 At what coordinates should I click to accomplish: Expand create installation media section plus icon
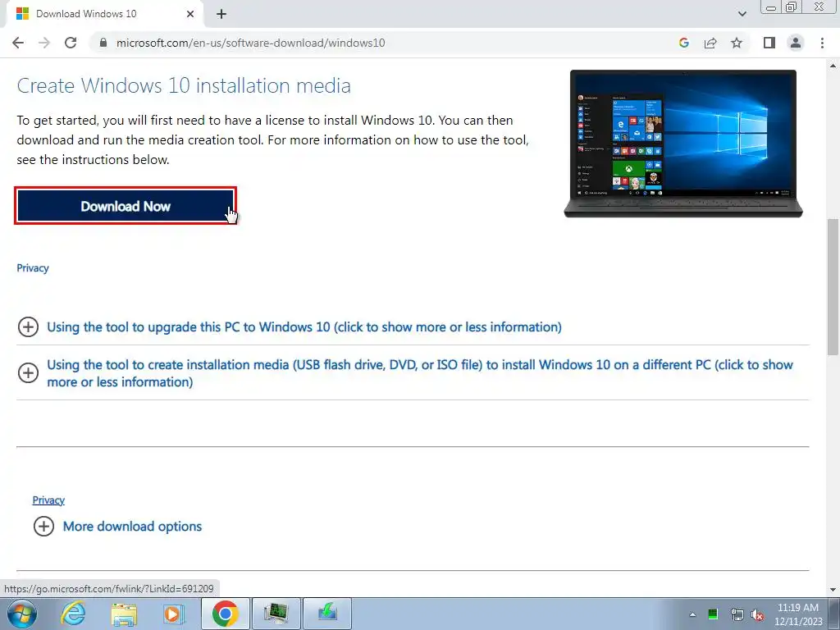point(28,373)
